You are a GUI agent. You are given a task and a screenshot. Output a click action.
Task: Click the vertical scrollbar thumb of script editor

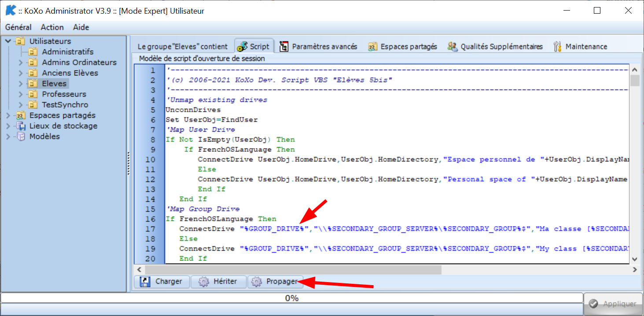635,81
